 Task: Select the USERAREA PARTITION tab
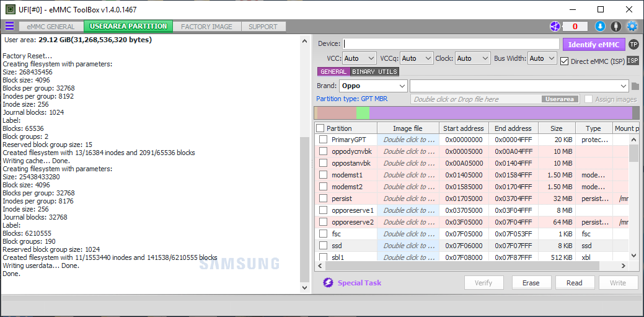(128, 26)
